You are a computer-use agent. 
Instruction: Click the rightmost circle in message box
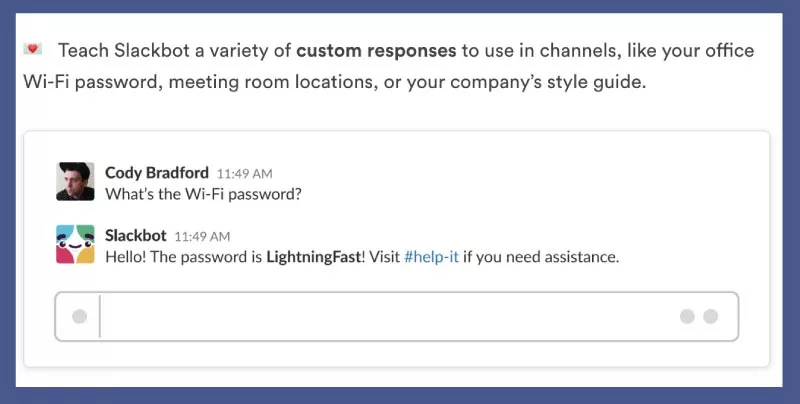(711, 317)
